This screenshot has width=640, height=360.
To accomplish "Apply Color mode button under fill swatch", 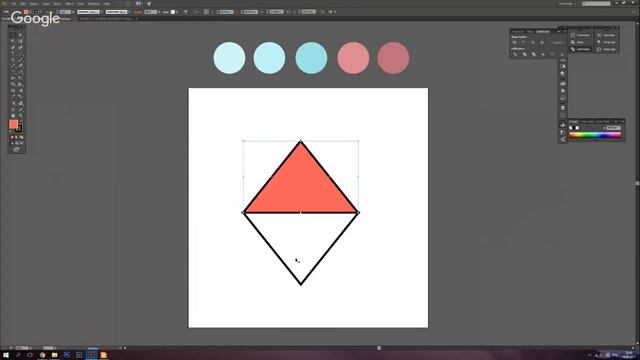I will click(x=12, y=138).
